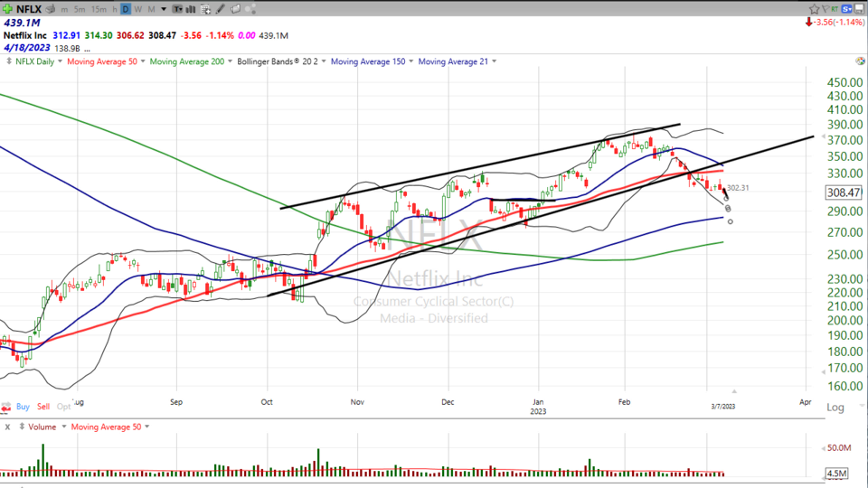The height and width of the screenshot is (488, 868).
Task: Click the share icon in toolbar
Action: point(250,9)
